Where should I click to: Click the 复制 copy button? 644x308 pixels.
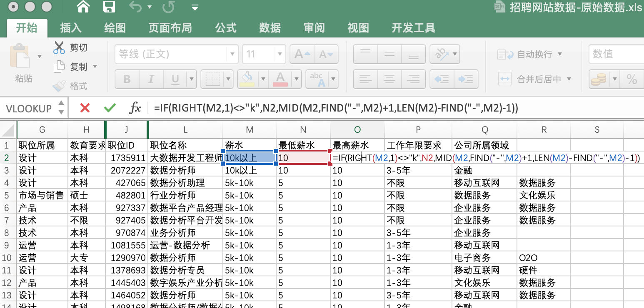pos(78,67)
